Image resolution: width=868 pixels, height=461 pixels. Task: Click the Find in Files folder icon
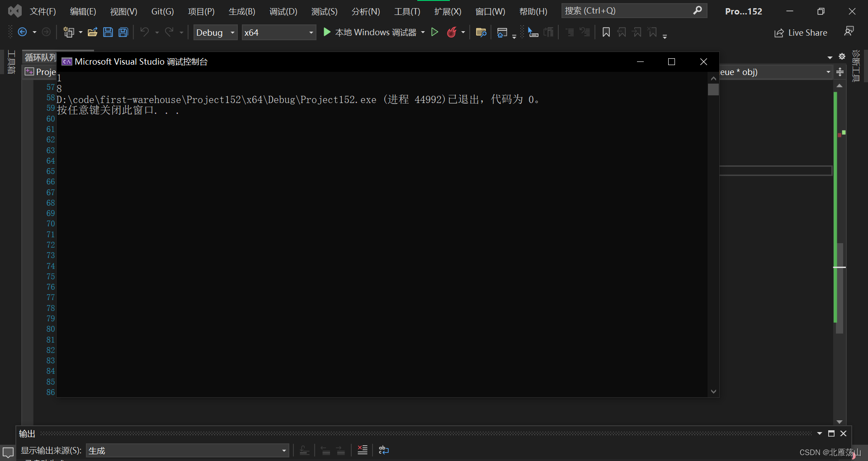[481, 32]
